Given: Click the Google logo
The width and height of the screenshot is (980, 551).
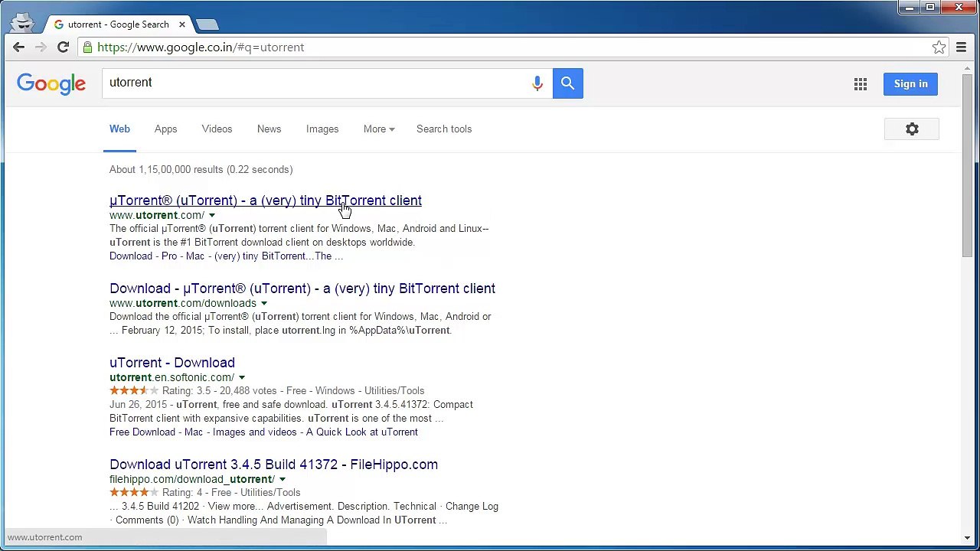Looking at the screenshot, I should click(51, 84).
